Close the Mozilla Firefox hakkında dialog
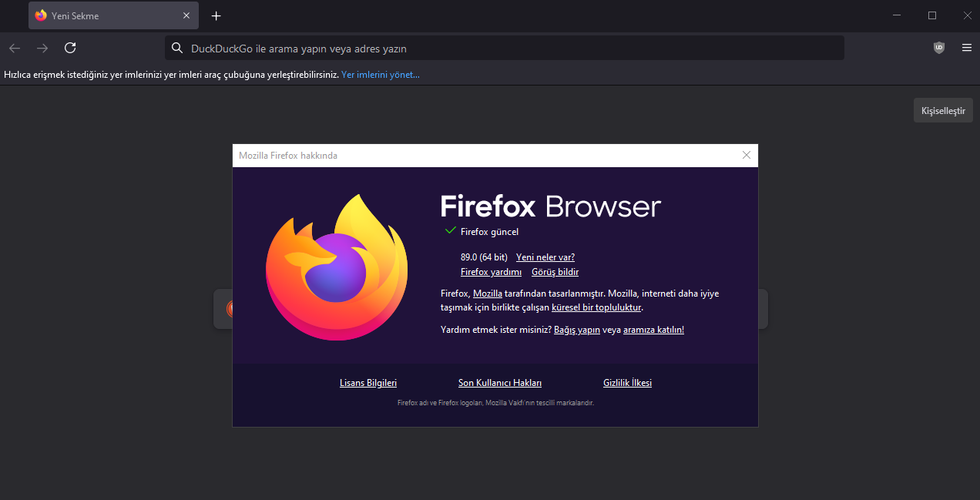 pos(746,155)
